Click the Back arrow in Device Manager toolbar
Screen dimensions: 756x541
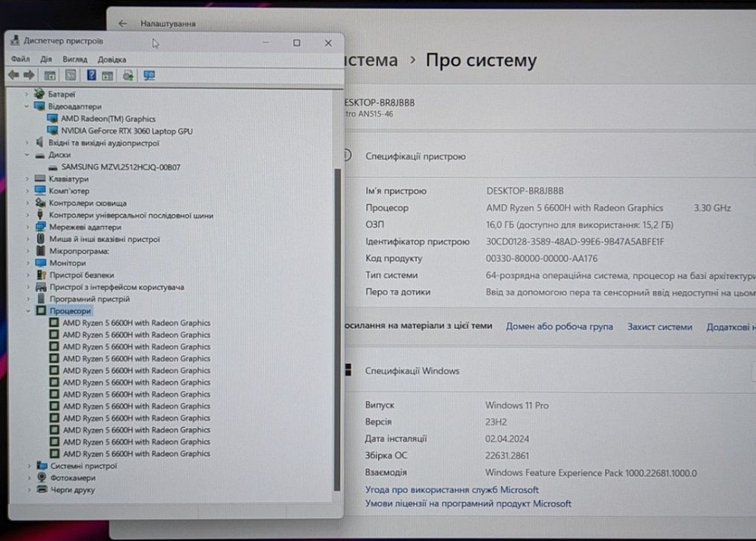click(13, 75)
